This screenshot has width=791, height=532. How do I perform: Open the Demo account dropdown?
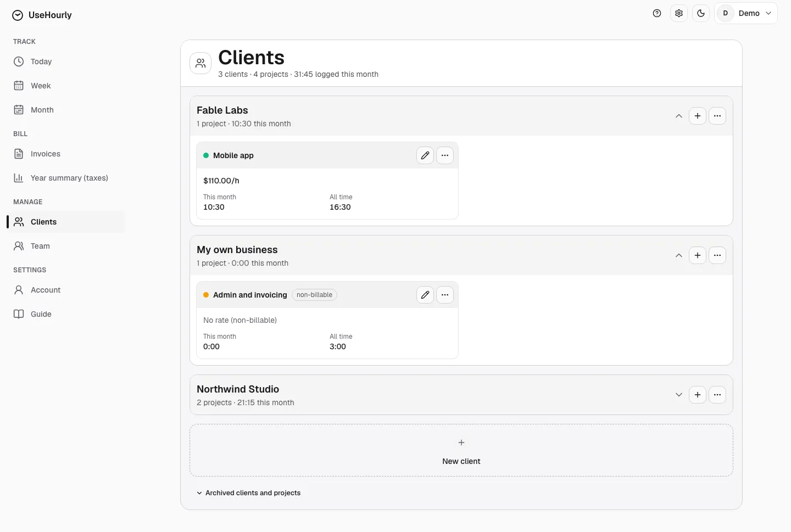coord(746,13)
